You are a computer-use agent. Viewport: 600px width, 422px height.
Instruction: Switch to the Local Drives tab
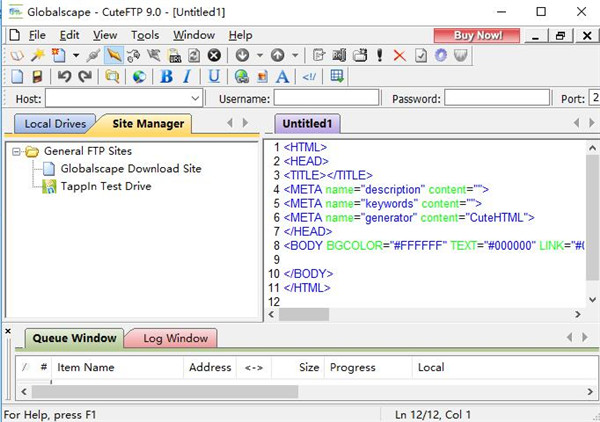click(52, 124)
